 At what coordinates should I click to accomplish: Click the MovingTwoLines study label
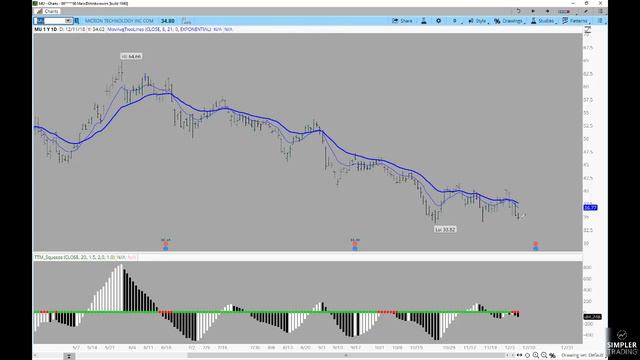pos(159,29)
